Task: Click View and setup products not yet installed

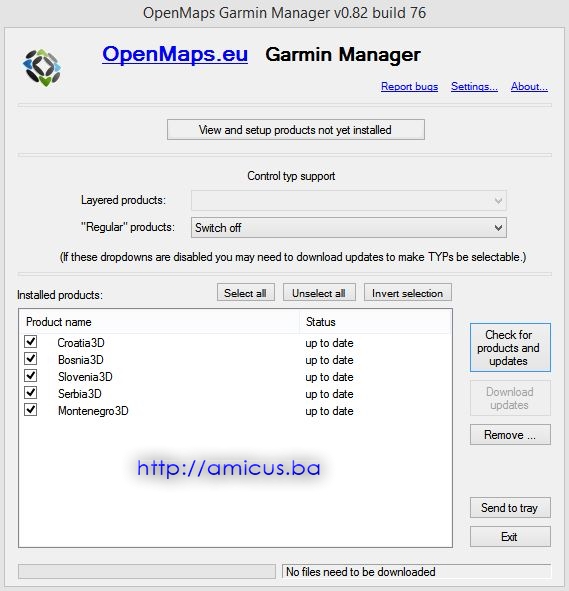Action: tap(296, 130)
